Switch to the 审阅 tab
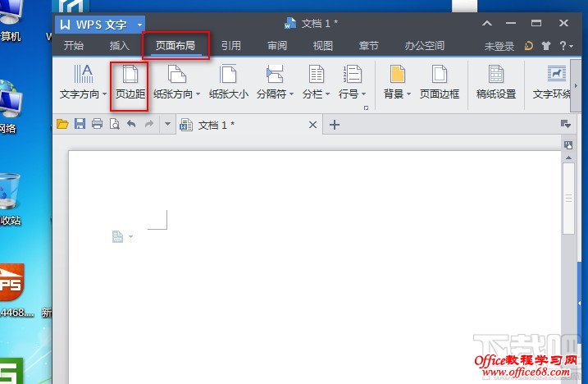The width and height of the screenshot is (588, 384). pyautogui.click(x=276, y=46)
